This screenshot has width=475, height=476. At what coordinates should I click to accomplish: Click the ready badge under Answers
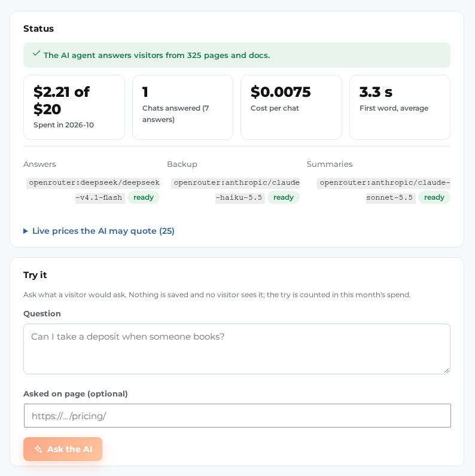(x=144, y=197)
